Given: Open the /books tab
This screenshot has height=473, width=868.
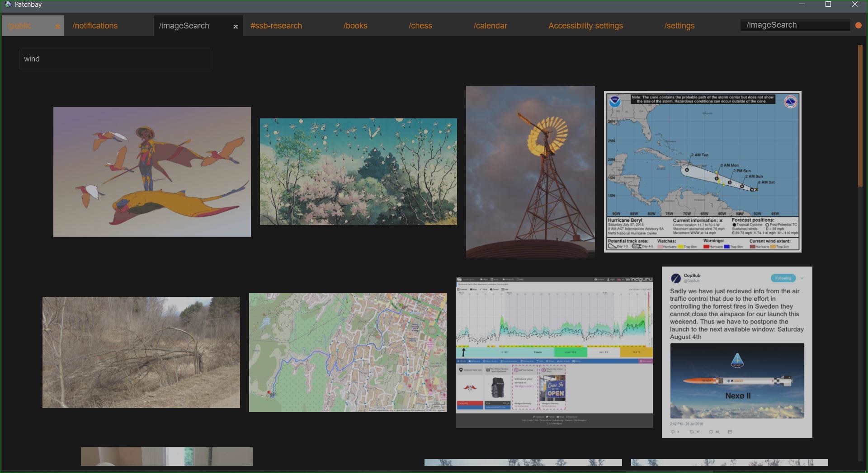Looking at the screenshot, I should pos(355,26).
